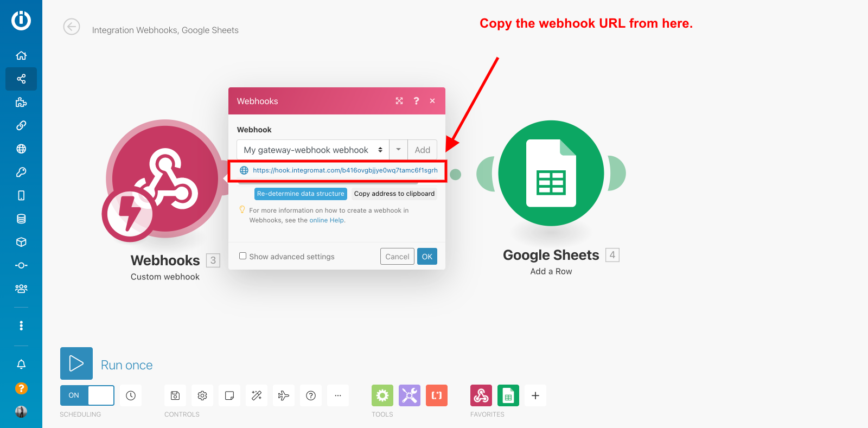Open Templates puzzle icon in sidebar

point(21,102)
